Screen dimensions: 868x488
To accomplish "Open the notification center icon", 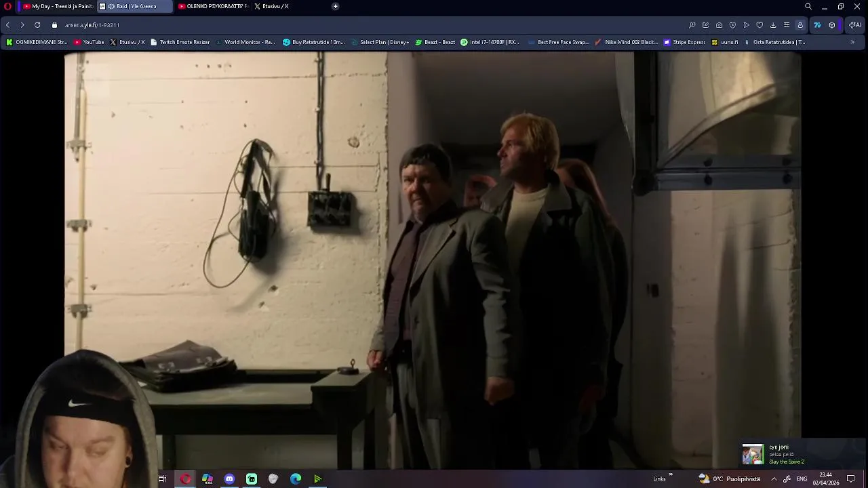I will 851,479.
